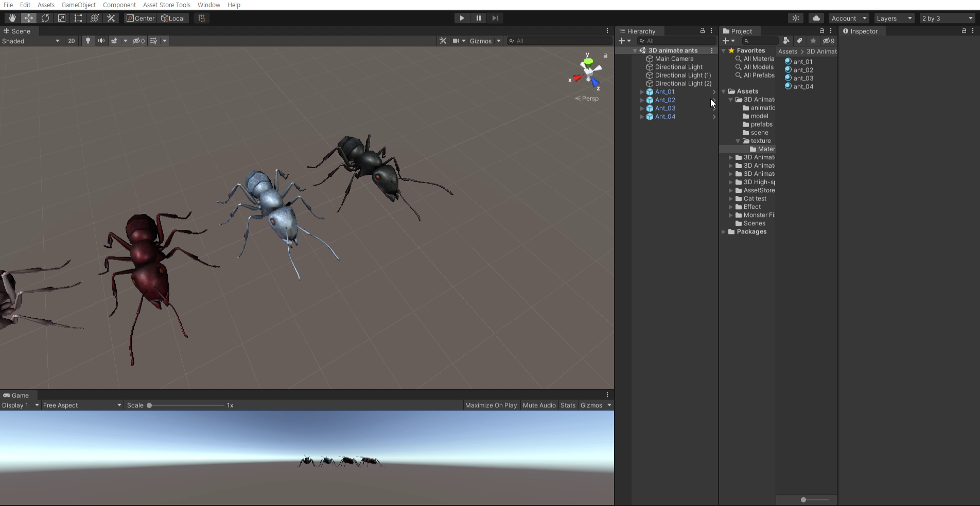Screen dimensions: 980x506
Task: Click Hierarchy search field
Action: (676, 41)
